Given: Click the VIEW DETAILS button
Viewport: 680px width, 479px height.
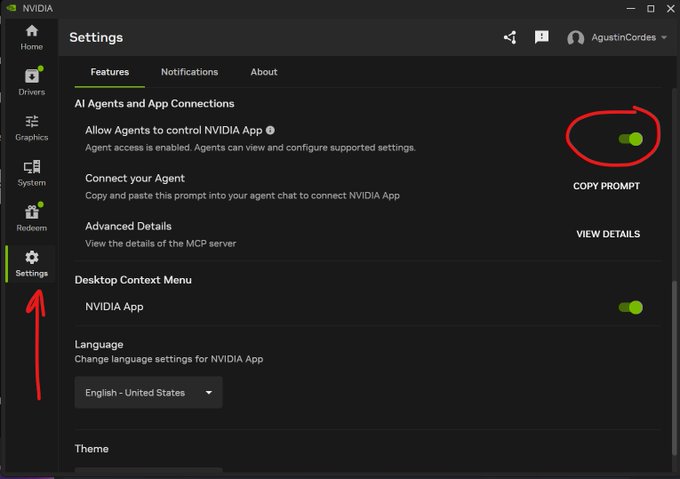Looking at the screenshot, I should (x=608, y=234).
